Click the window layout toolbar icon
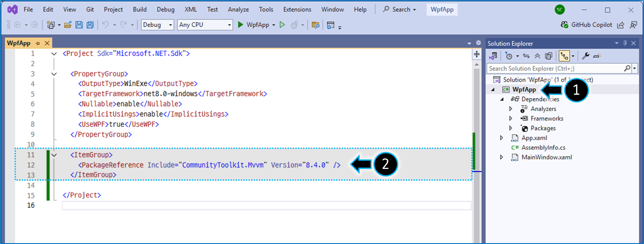This screenshot has height=244, width=644. 330,25
